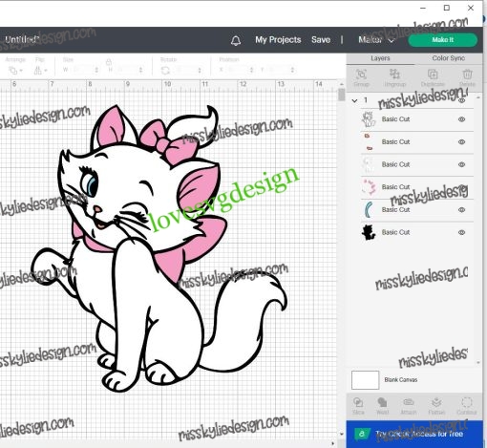The image size is (487, 448).
Task: Click the Blank Canvas label
Action: click(401, 380)
